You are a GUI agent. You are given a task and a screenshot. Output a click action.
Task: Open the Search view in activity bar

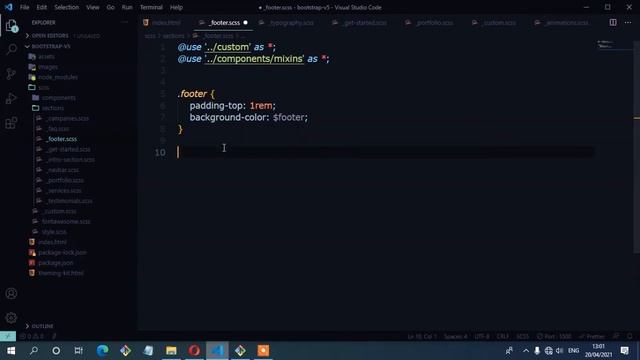[x=11, y=49]
